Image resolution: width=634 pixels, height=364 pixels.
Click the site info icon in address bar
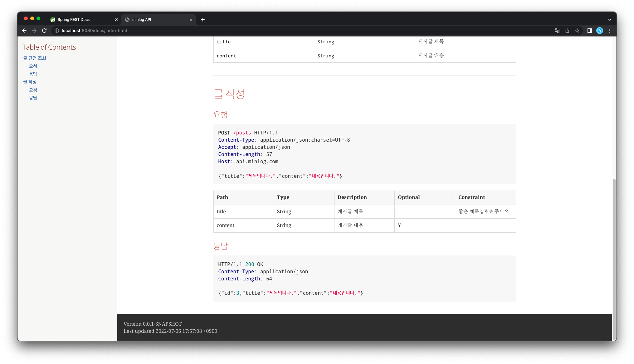pos(56,31)
